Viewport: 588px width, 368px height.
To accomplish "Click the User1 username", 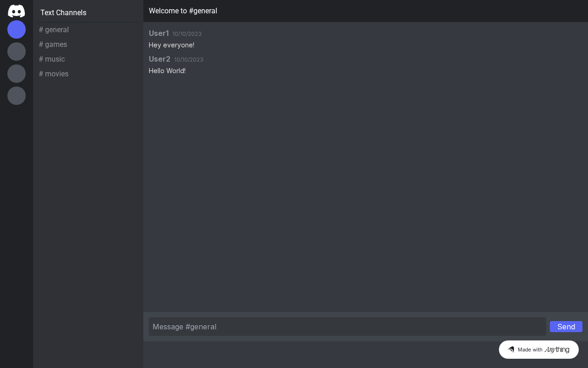I will [x=159, y=33].
